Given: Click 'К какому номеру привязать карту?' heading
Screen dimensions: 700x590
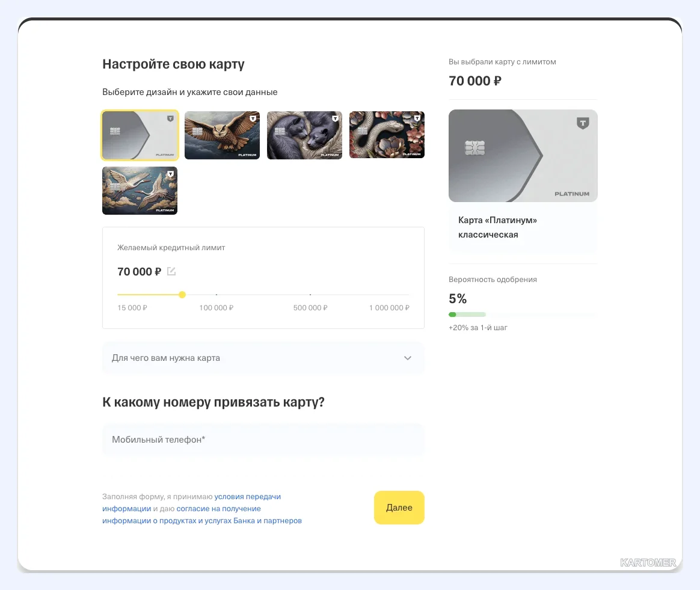Looking at the screenshot, I should [x=213, y=402].
